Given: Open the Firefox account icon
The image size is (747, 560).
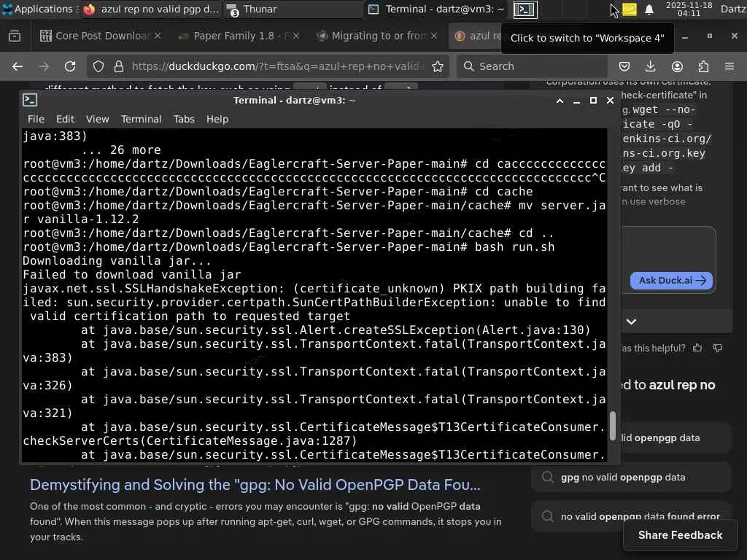Looking at the screenshot, I should tap(677, 66).
